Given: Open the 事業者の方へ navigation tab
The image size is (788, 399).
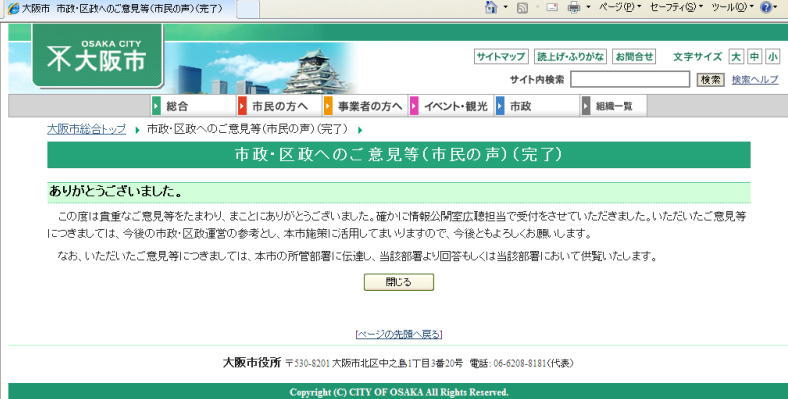Looking at the screenshot, I should [x=365, y=106].
